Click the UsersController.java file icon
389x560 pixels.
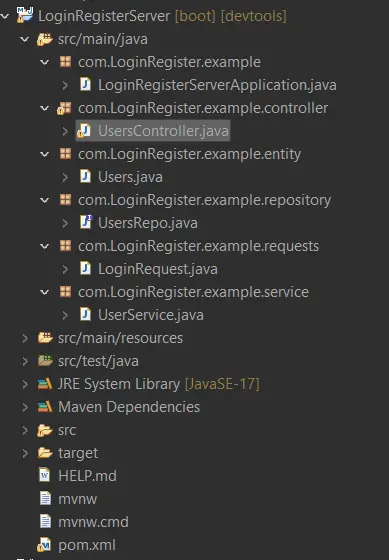click(84, 131)
